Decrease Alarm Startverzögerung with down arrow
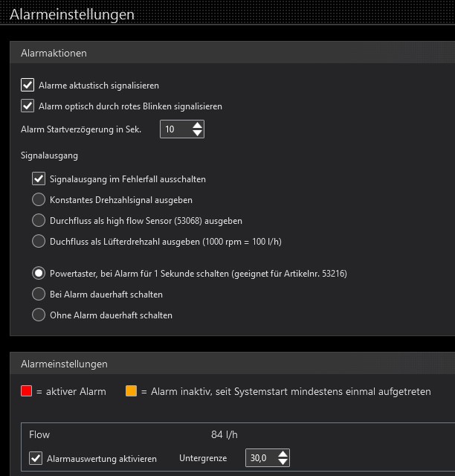Image resolution: width=455 pixels, height=476 pixels. (197, 134)
